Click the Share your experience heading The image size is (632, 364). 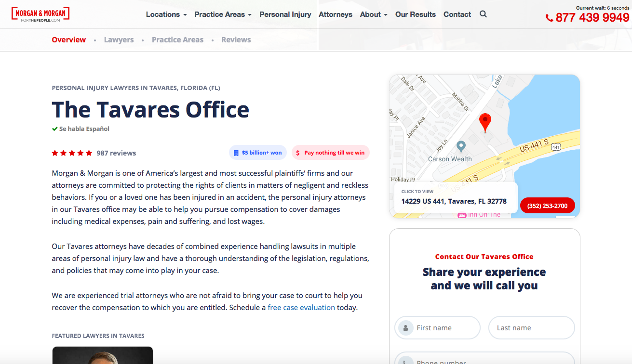tap(484, 279)
